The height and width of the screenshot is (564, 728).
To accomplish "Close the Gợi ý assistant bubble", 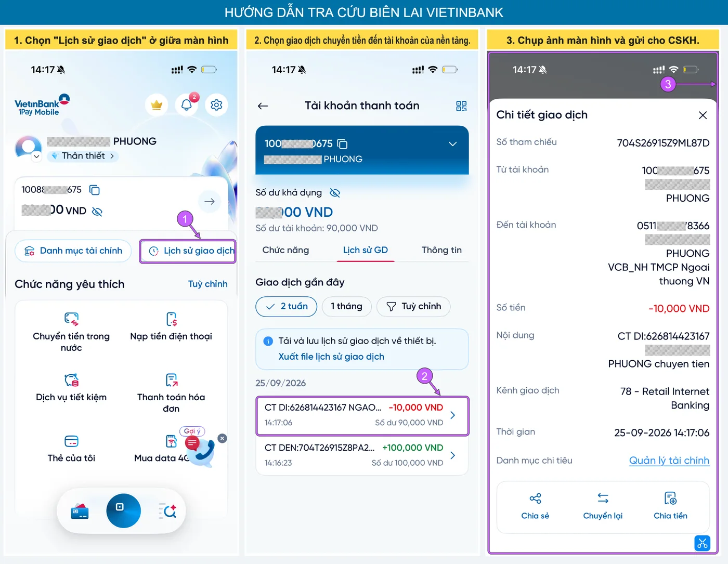I will pyautogui.click(x=223, y=438).
